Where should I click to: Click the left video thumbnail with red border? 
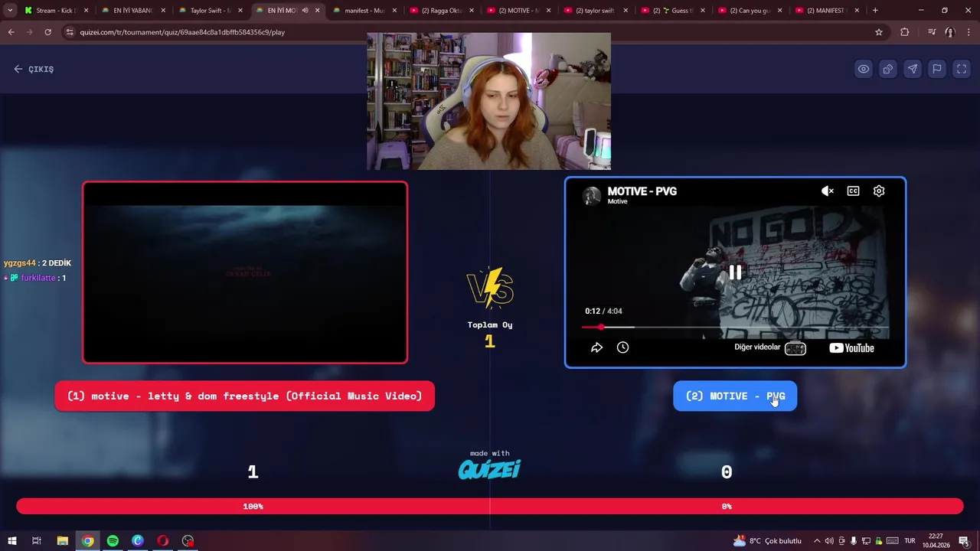pyautogui.click(x=245, y=272)
